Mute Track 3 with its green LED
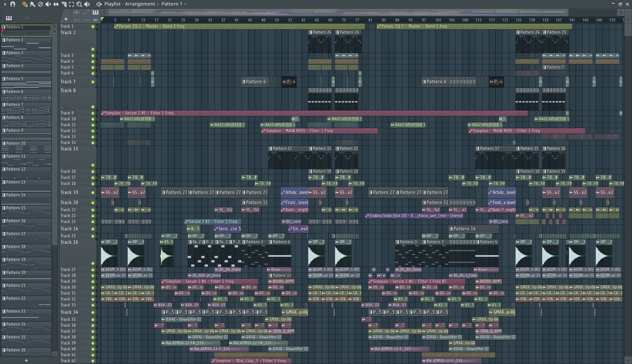This screenshot has width=632, height=364. (x=93, y=56)
